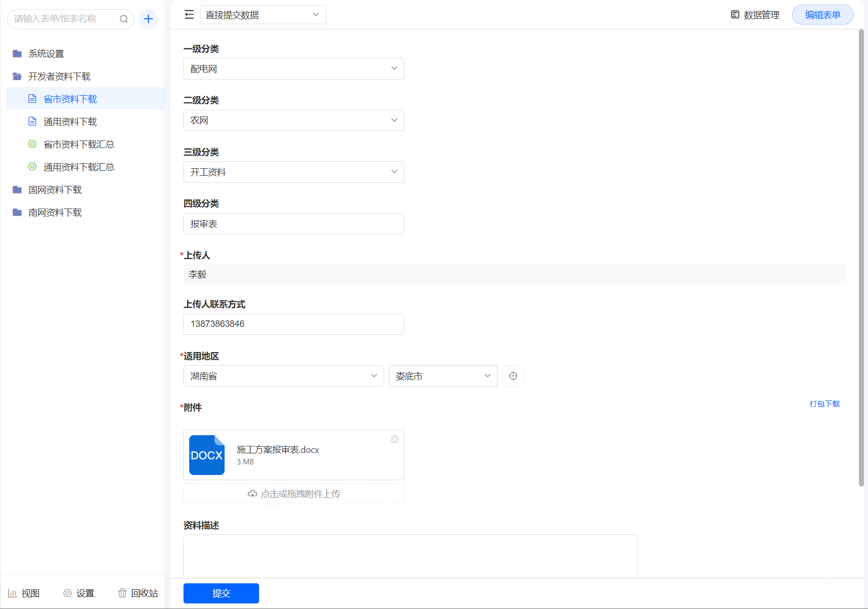Click the search magnifier icon in sidebar

coord(123,19)
